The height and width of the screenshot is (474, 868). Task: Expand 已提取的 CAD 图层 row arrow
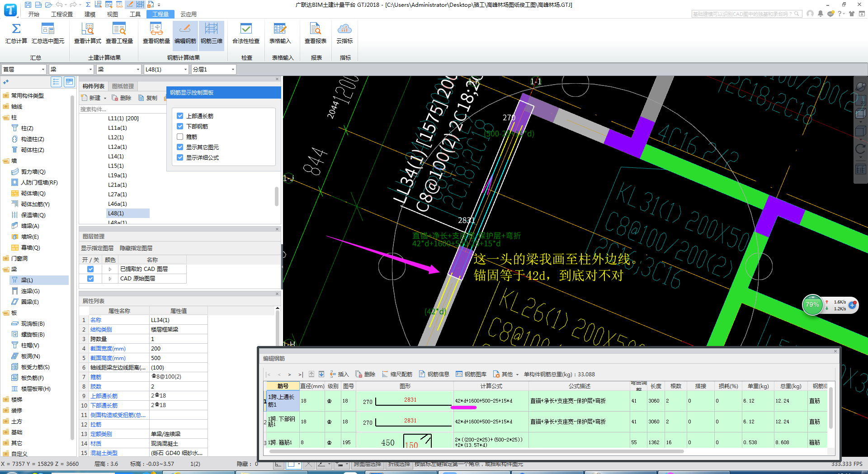coord(110,269)
